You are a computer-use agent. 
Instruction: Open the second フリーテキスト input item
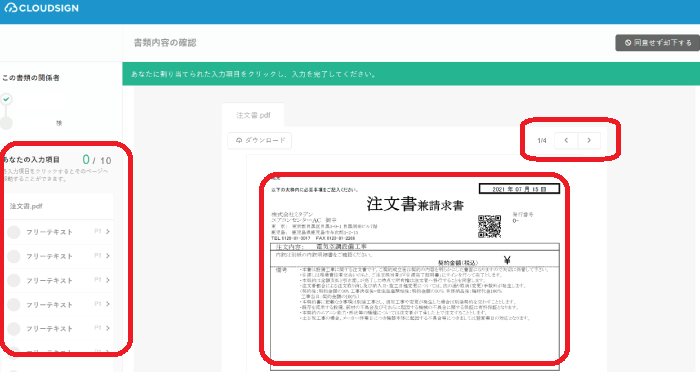[x=58, y=256]
